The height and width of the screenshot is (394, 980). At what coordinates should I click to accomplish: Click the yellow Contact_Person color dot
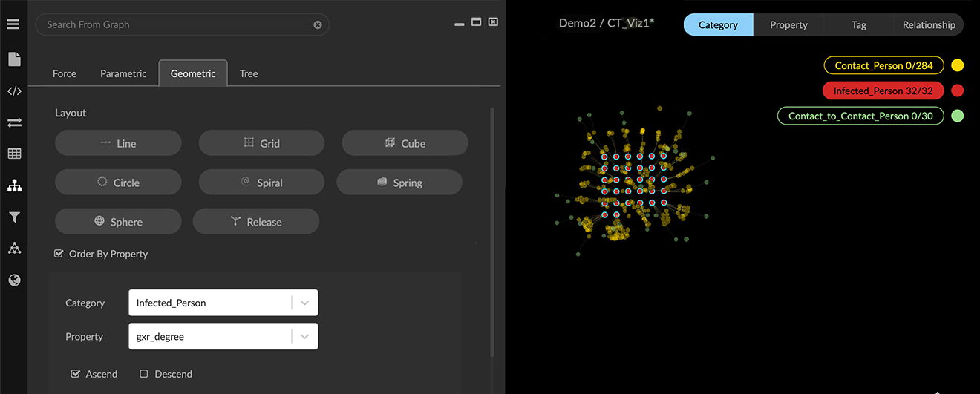click(x=958, y=66)
